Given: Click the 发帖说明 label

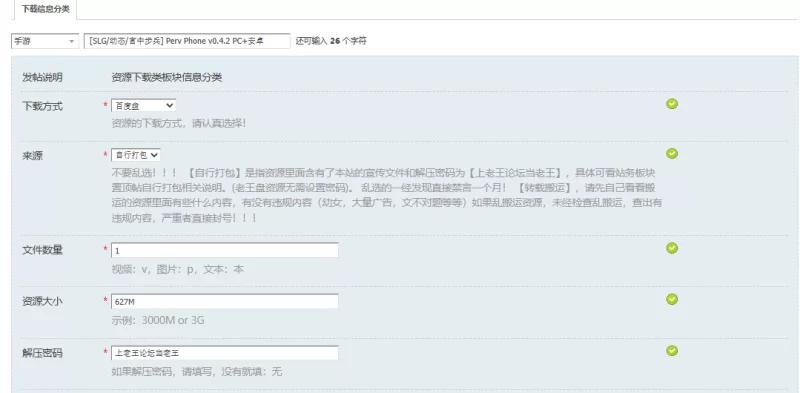Looking at the screenshot, I should pos(42,78).
